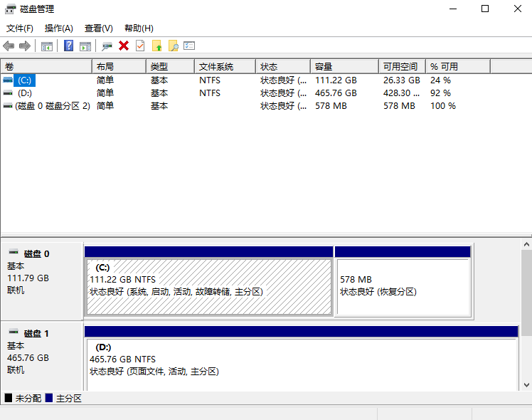Click the folder icon with magnifier
532x420 pixels.
173,46
